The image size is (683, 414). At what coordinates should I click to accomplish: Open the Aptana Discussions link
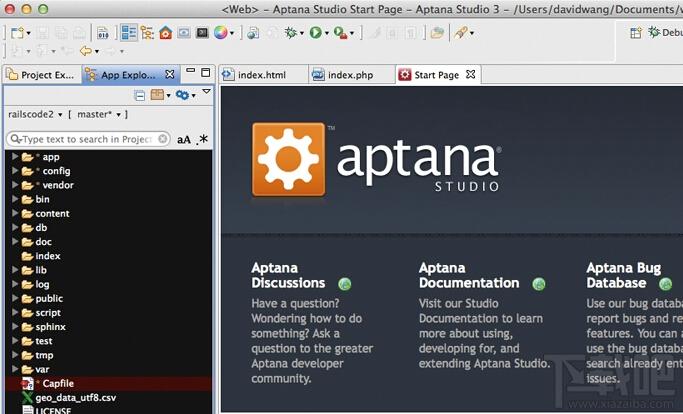pyautogui.click(x=288, y=275)
